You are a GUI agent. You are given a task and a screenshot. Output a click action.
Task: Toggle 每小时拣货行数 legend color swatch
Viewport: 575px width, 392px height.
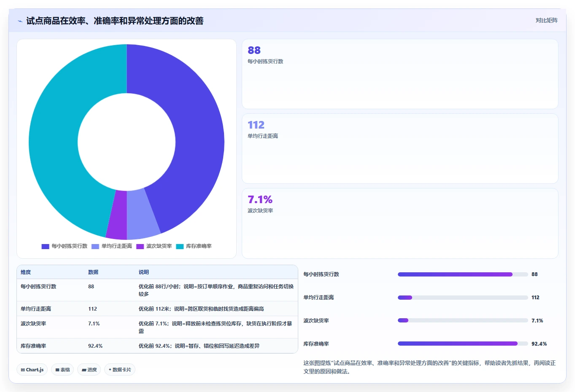pyautogui.click(x=45, y=246)
